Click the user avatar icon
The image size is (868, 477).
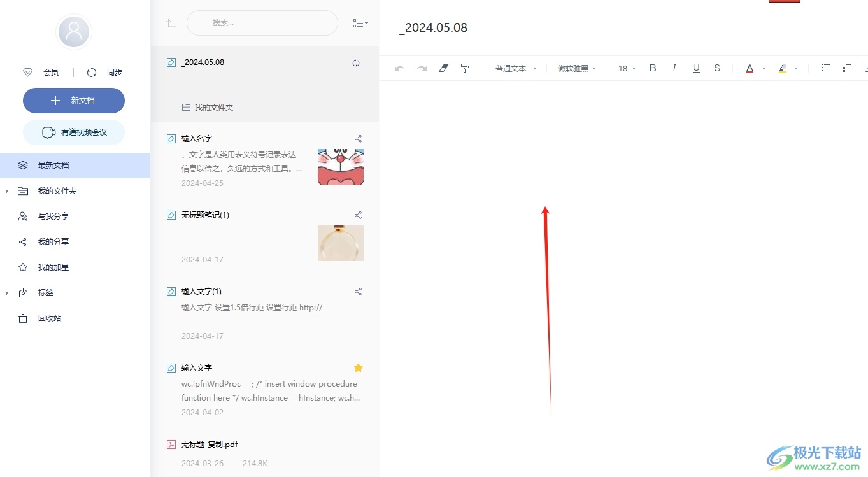[x=74, y=32]
